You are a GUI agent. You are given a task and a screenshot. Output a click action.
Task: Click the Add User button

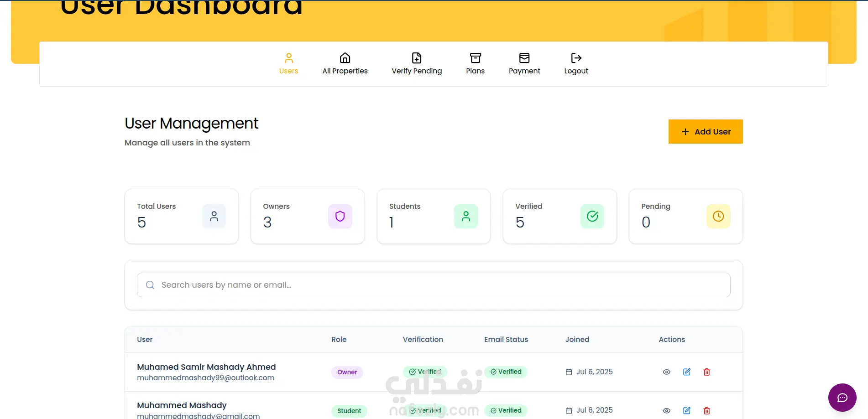click(706, 131)
